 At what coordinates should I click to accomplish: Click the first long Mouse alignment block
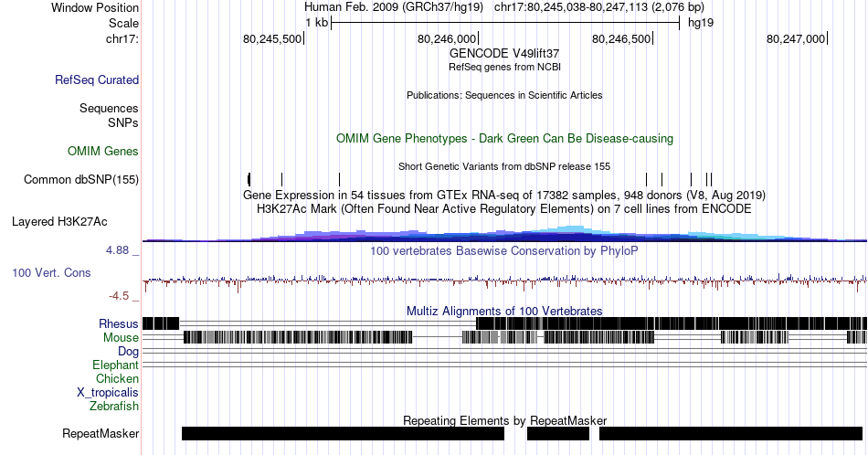299,337
